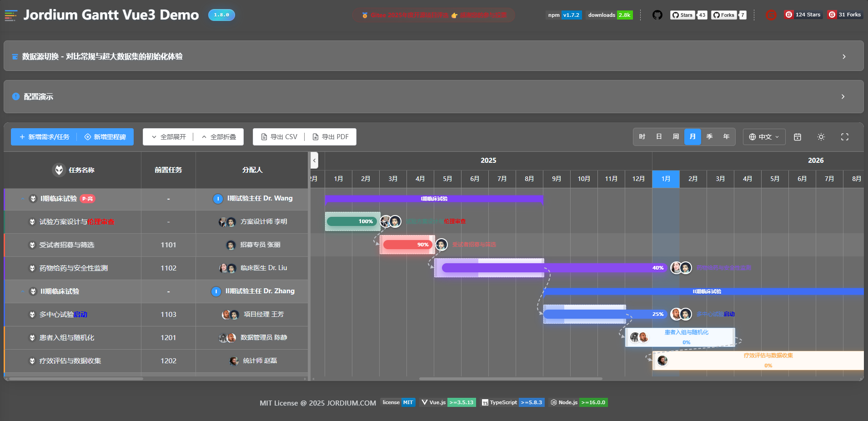The height and width of the screenshot is (421, 868).
Task: Click the P-高 priority tag
Action: (x=88, y=199)
